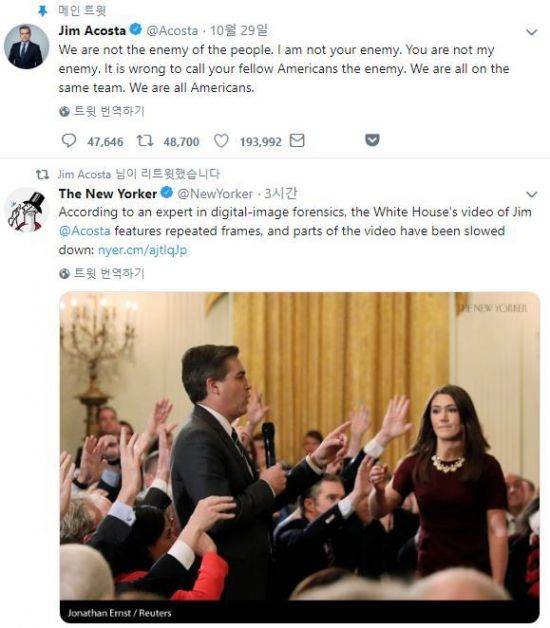Open the press conference photo in the tweet

coord(300,457)
